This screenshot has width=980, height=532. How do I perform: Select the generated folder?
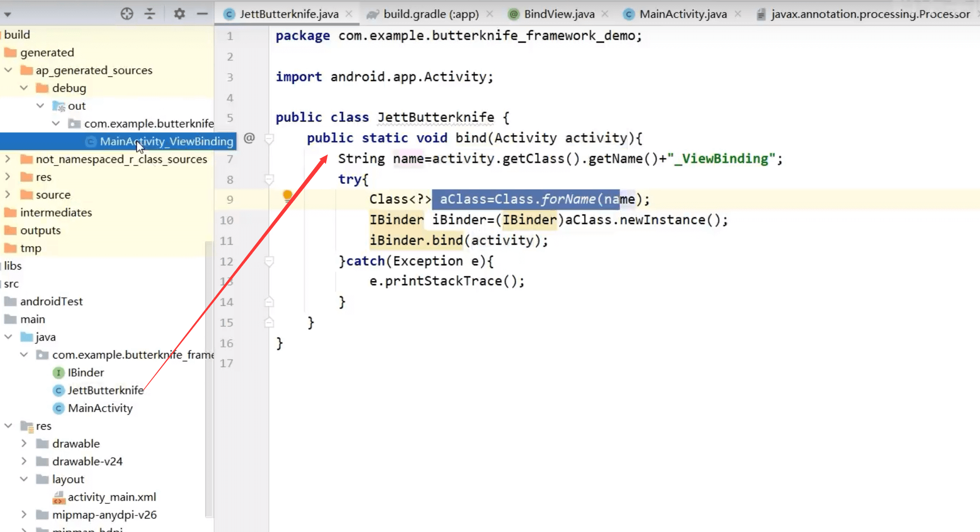click(47, 52)
